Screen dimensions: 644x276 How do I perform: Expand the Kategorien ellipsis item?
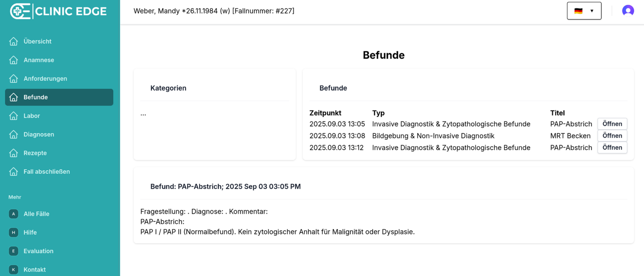(x=143, y=114)
